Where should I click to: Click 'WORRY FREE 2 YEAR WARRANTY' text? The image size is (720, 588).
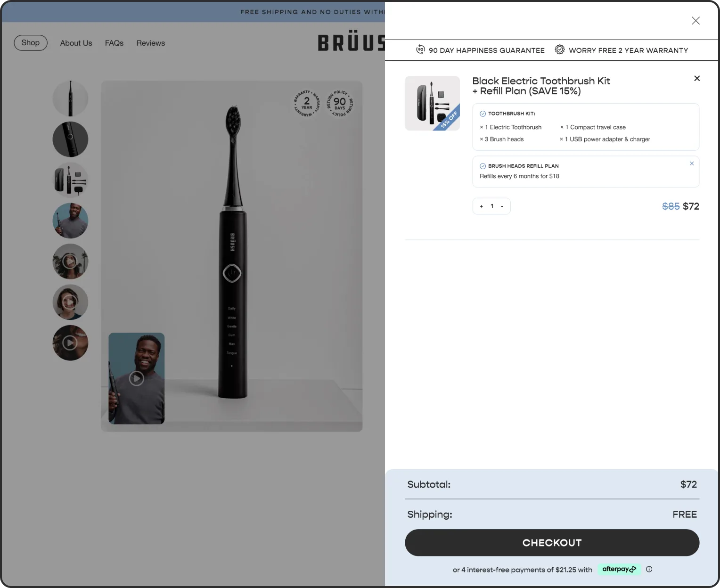(x=629, y=50)
